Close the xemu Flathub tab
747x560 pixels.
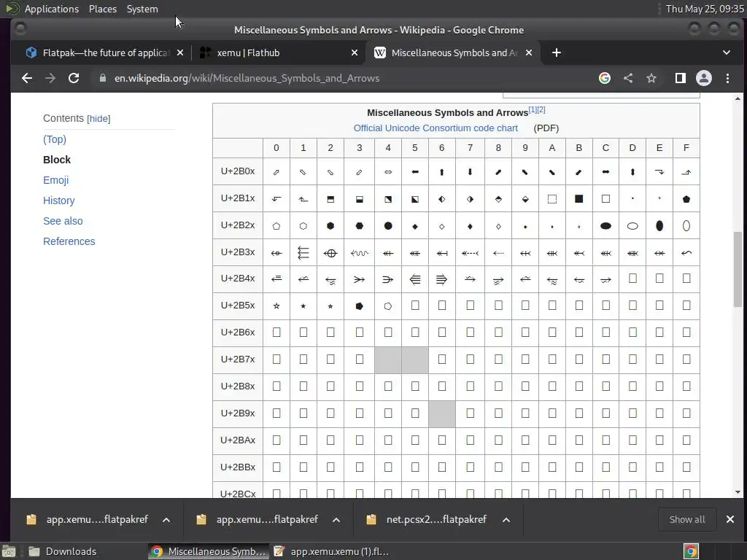click(x=355, y=52)
